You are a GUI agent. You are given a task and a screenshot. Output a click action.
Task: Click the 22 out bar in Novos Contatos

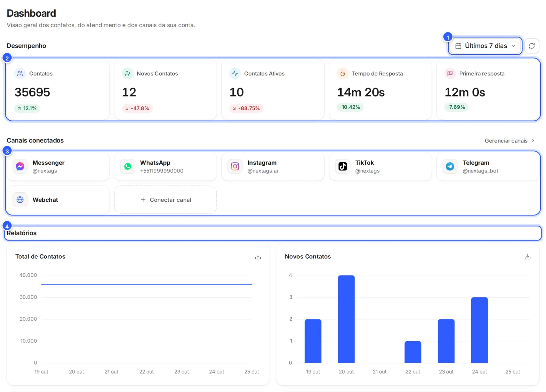[x=413, y=352]
